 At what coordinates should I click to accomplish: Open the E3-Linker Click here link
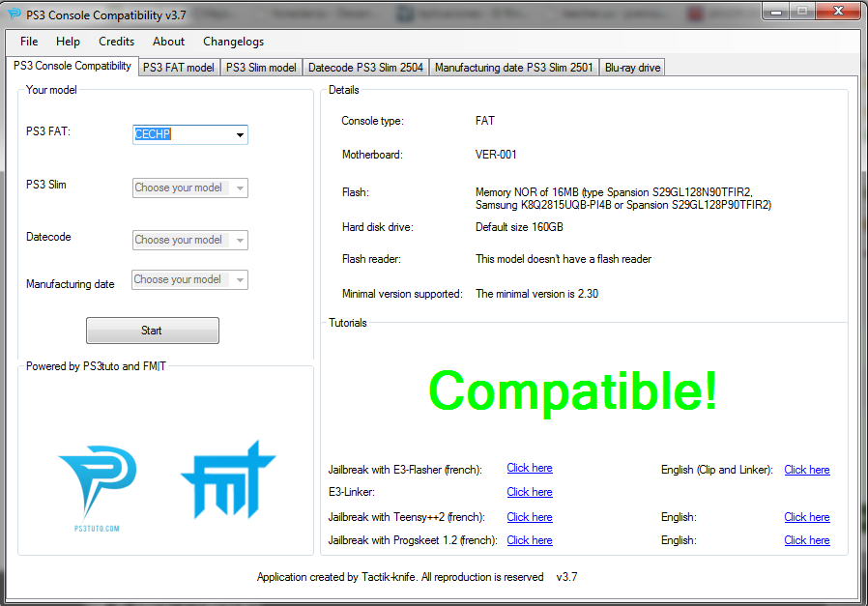pos(530,492)
